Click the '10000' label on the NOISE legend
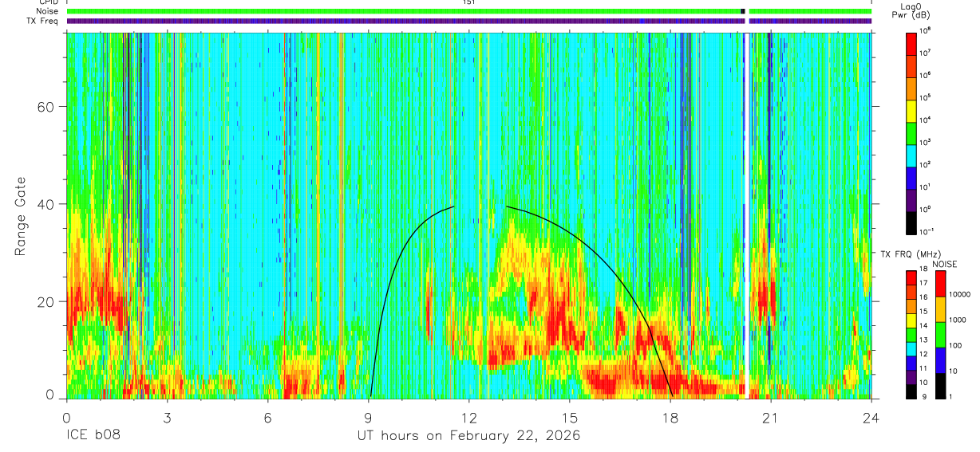The height and width of the screenshot is (452, 980). pyautogui.click(x=960, y=294)
